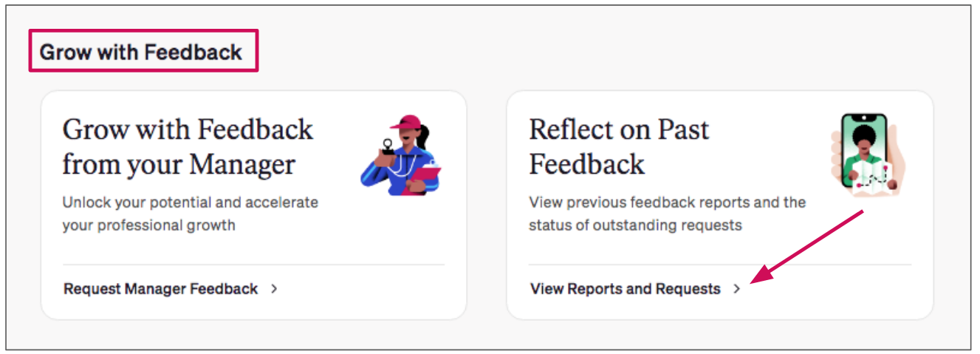Click divider line above View Reports and Requests
The image size is (980, 354).
click(720, 264)
